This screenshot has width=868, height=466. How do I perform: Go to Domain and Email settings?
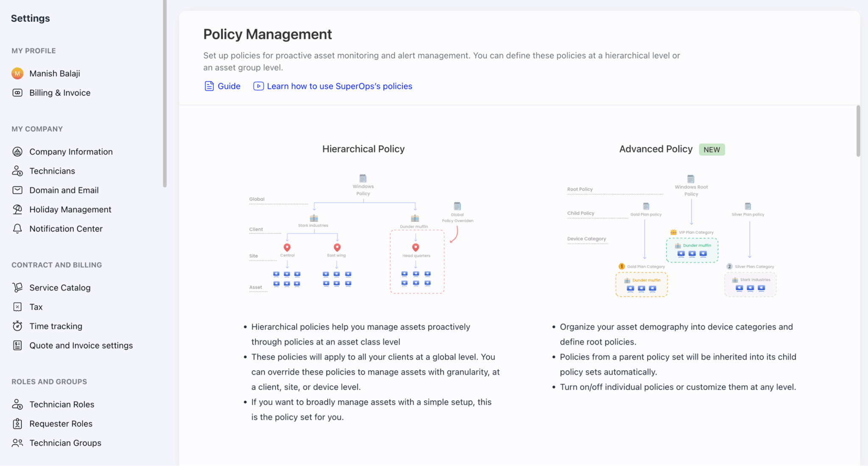tap(64, 190)
